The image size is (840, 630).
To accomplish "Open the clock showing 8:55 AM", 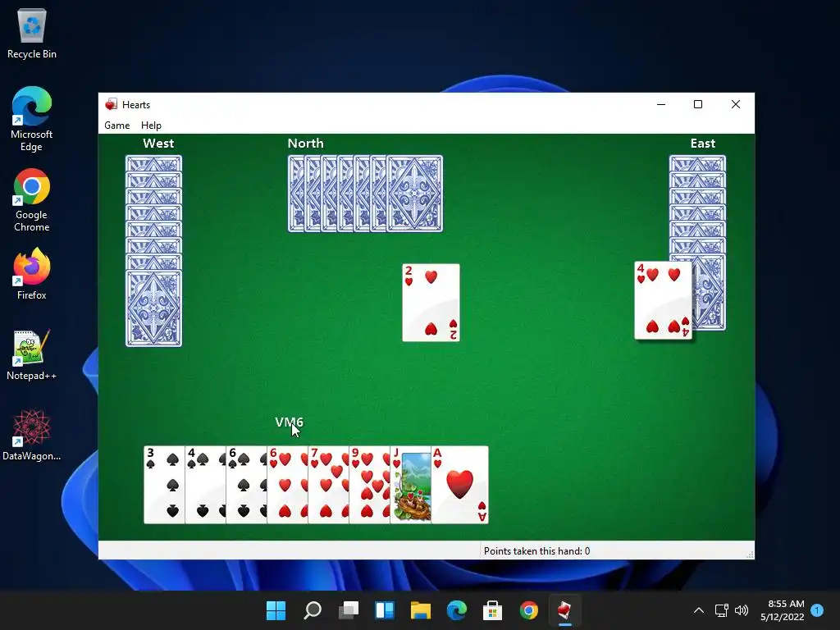I will coord(782,610).
